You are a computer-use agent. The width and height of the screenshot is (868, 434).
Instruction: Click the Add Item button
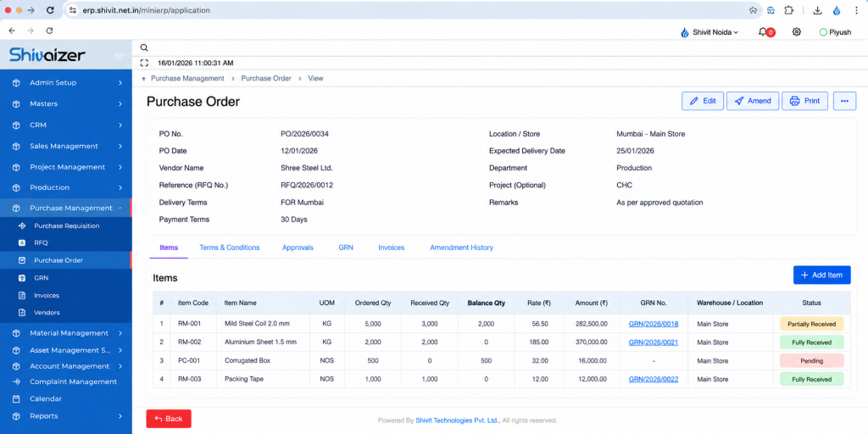pyautogui.click(x=821, y=275)
